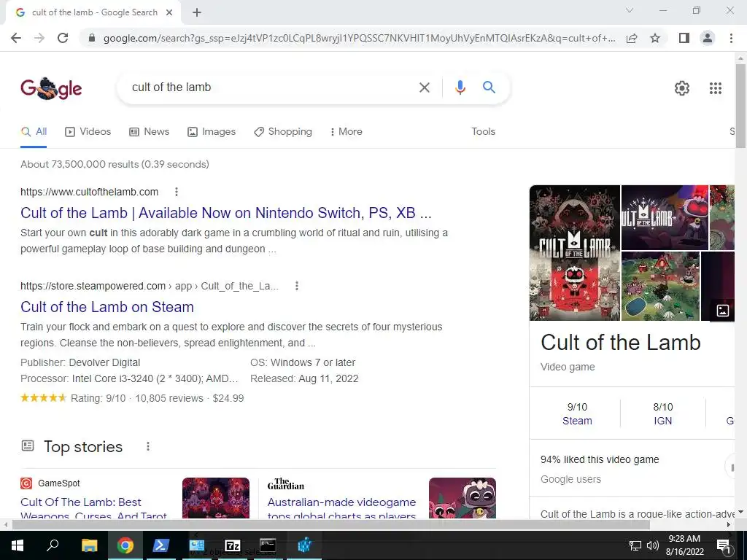Reload the Google search page
Image resolution: width=747 pixels, height=560 pixels.
coord(63,38)
